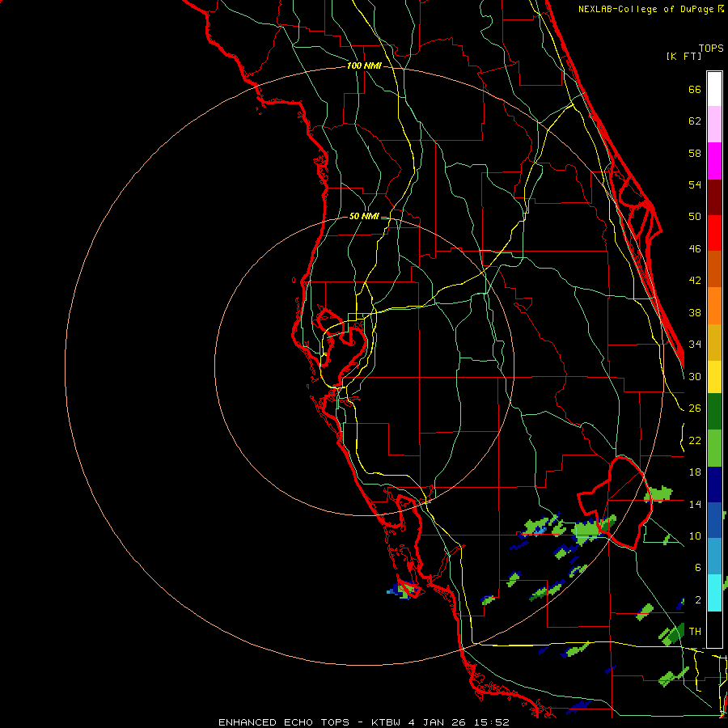728x728 pixels.
Task: Click the '66' legend value
Action: [x=695, y=89]
